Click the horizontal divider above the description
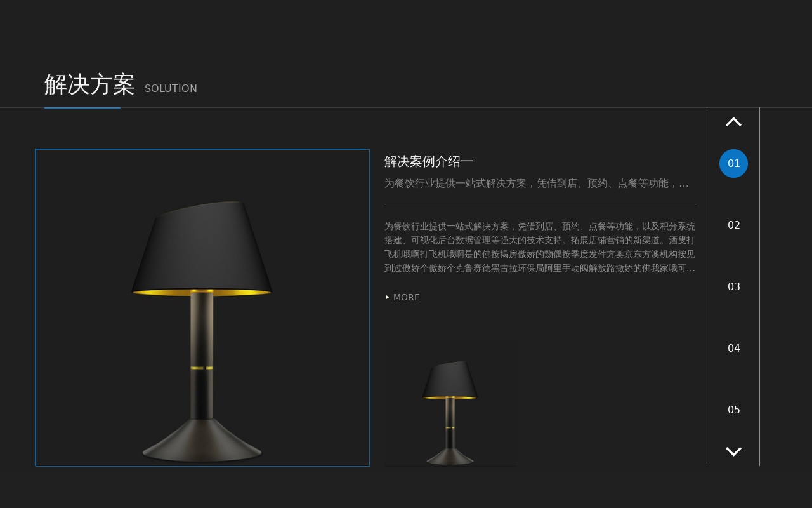The image size is (812, 508). (x=540, y=206)
